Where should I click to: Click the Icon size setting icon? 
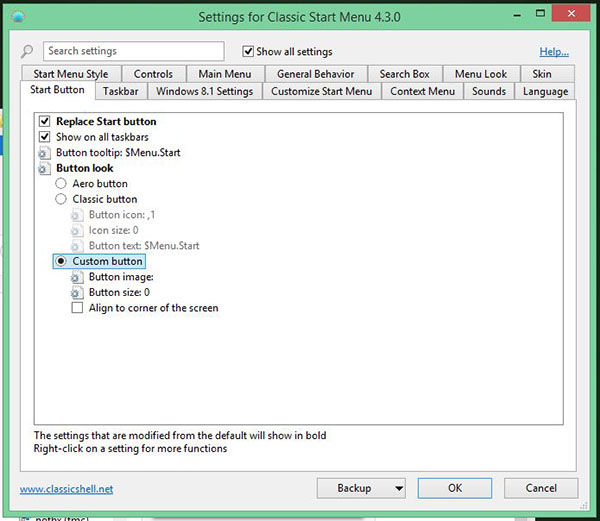(x=77, y=231)
